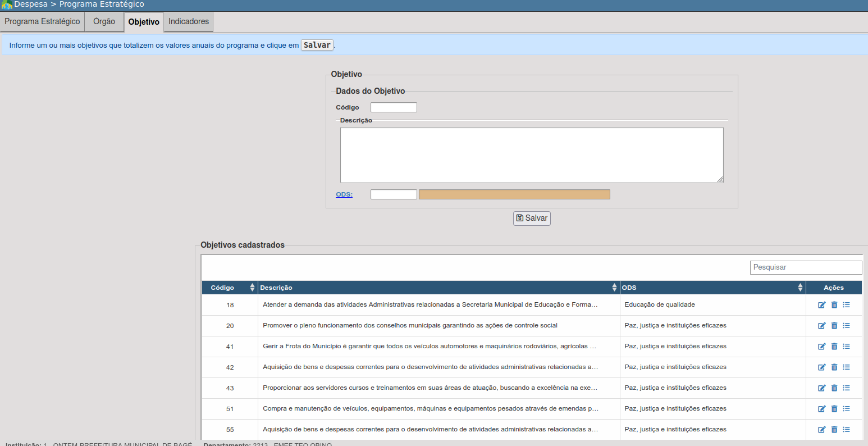Screen dimensions: 868x446
Task: Delete objective 18 using the trash icon
Action: 834,305
